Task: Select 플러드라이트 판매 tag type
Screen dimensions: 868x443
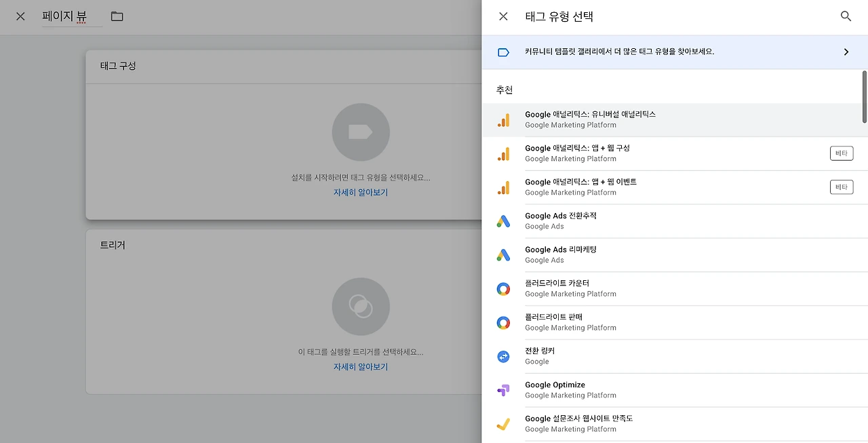Action: tap(675, 323)
